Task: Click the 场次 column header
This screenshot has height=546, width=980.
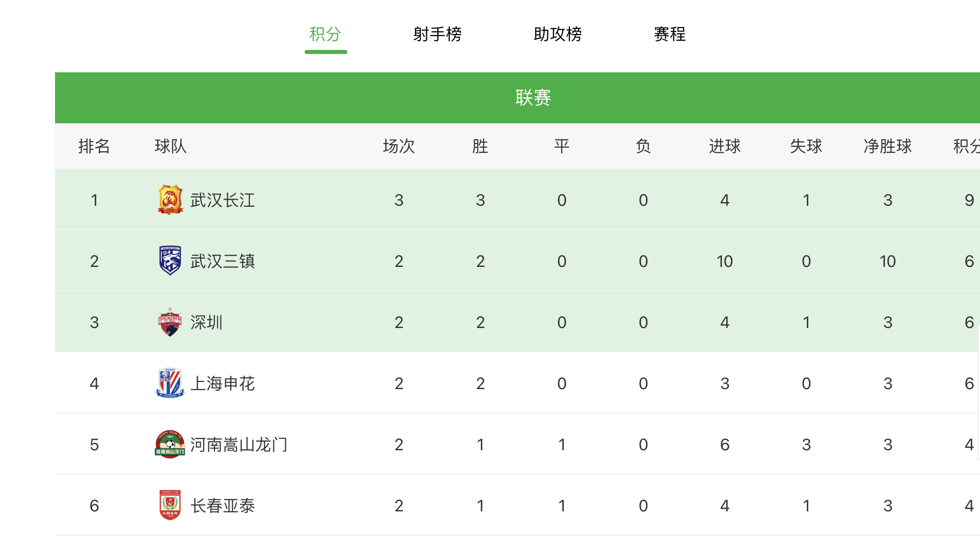Action: pos(399,146)
